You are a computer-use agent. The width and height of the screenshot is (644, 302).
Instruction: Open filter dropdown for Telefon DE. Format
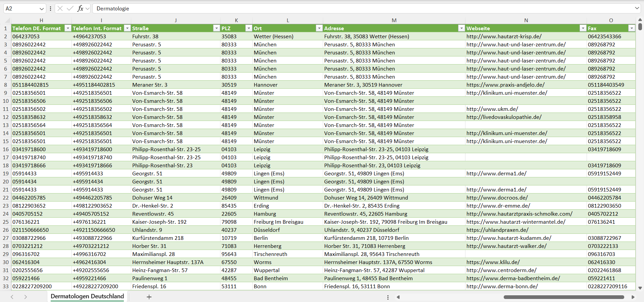coord(68,28)
